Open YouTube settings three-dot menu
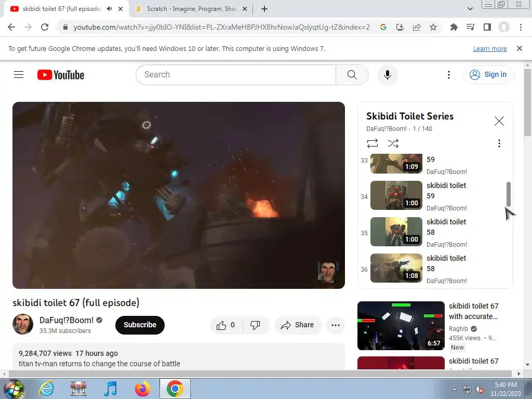 [448, 75]
